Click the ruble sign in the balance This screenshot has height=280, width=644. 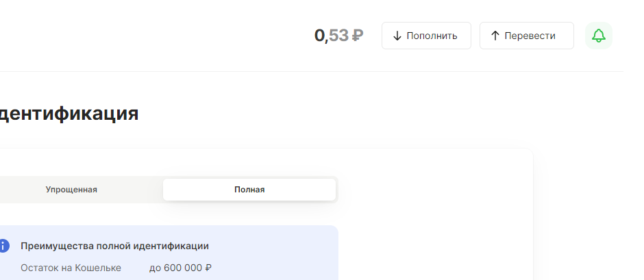358,36
